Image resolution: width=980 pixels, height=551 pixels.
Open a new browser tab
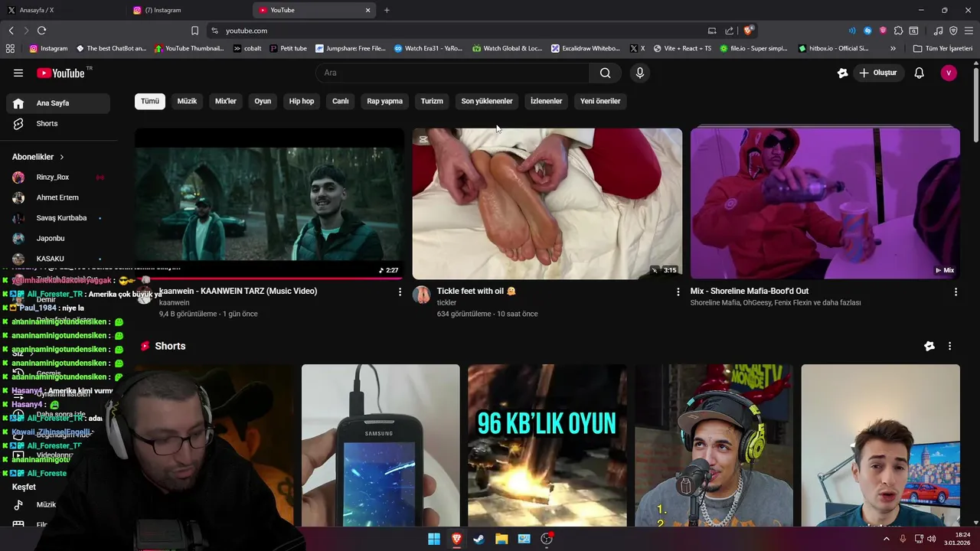[387, 10]
